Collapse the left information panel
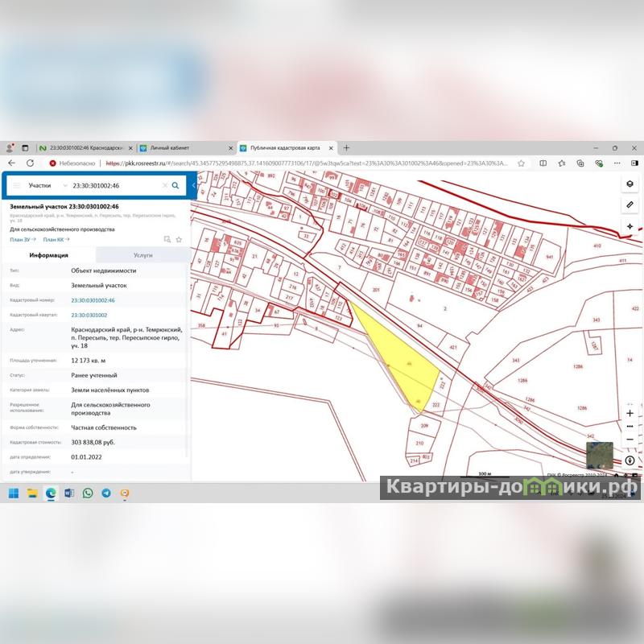Viewport: 644px width, 644px height. coord(193,185)
